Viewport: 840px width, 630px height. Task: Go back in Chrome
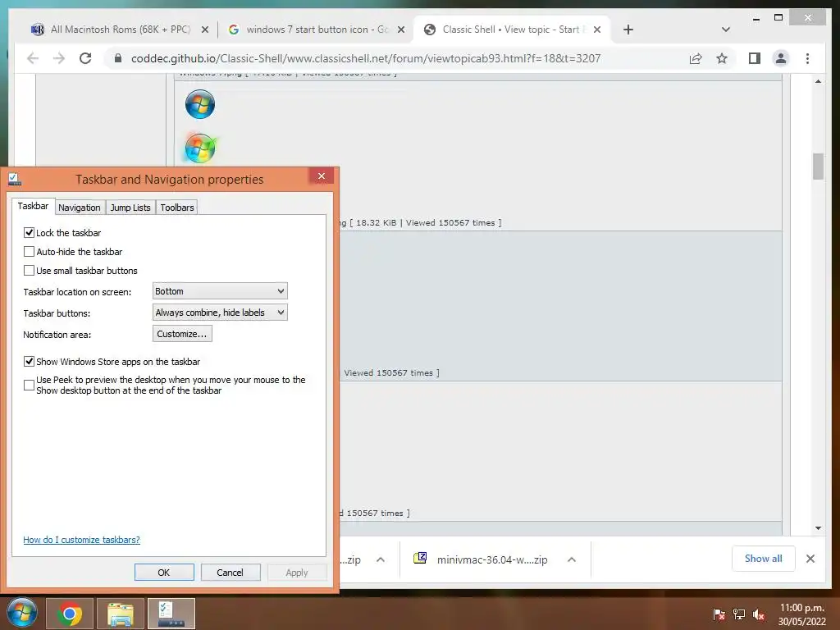[33, 58]
